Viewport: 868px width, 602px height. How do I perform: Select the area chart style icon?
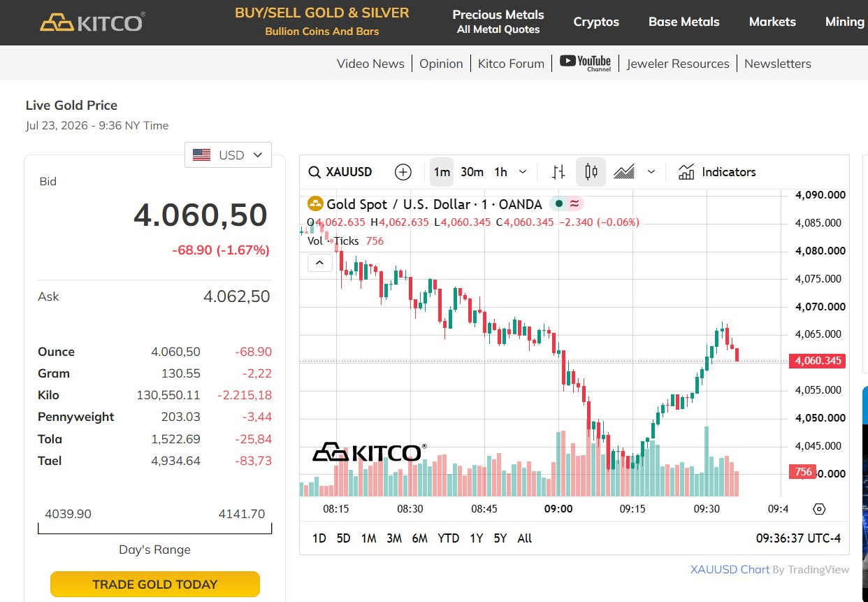click(624, 172)
